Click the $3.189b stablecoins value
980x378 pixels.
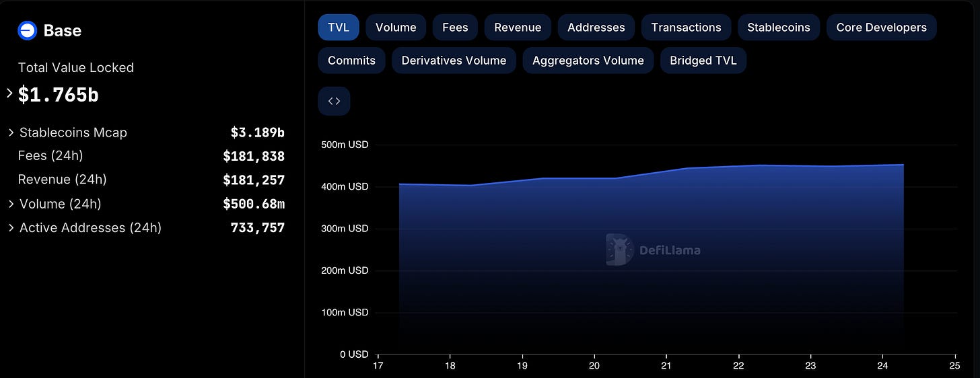pos(258,133)
